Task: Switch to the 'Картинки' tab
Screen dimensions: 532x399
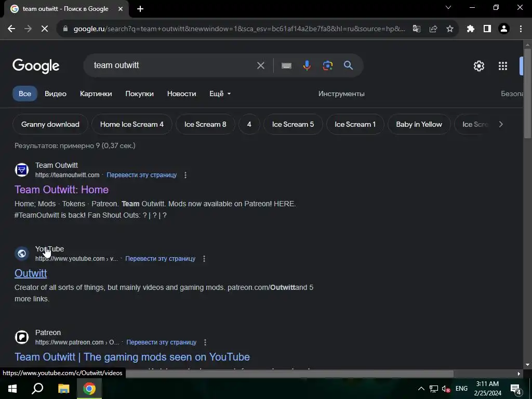Action: click(96, 94)
